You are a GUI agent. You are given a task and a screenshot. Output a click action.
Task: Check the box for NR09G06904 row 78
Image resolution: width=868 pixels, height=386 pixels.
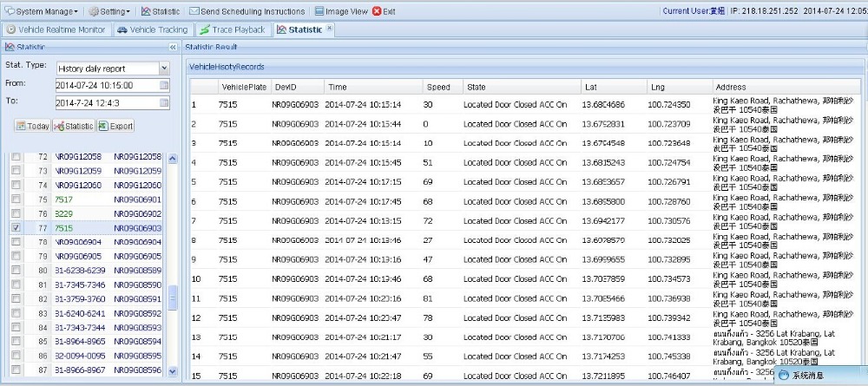(16, 242)
